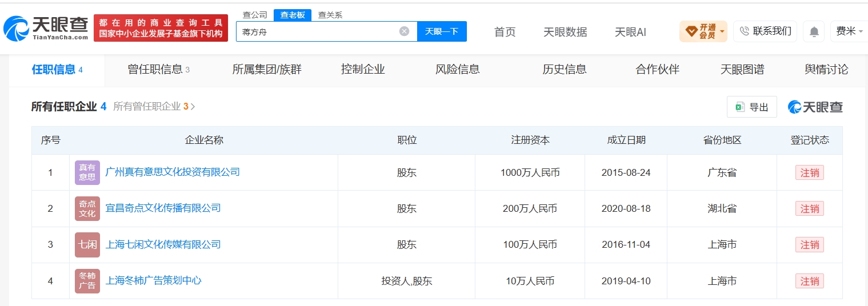Clear the search box with the X icon
The image size is (868, 306).
click(404, 31)
